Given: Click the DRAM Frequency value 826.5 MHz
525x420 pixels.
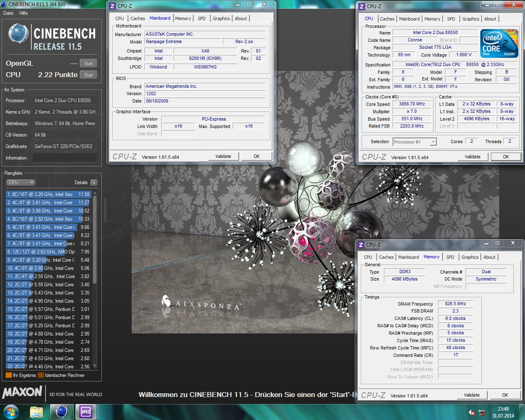Looking at the screenshot, I should (455, 304).
